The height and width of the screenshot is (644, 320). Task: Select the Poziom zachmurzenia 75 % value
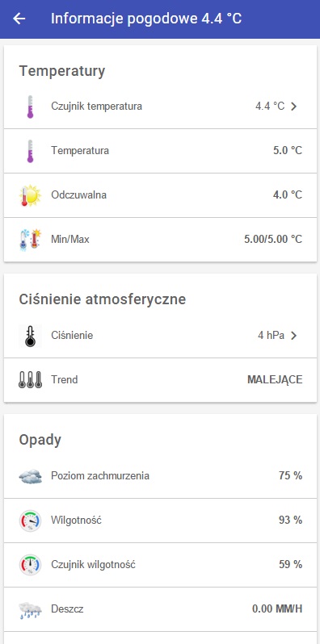tap(290, 476)
